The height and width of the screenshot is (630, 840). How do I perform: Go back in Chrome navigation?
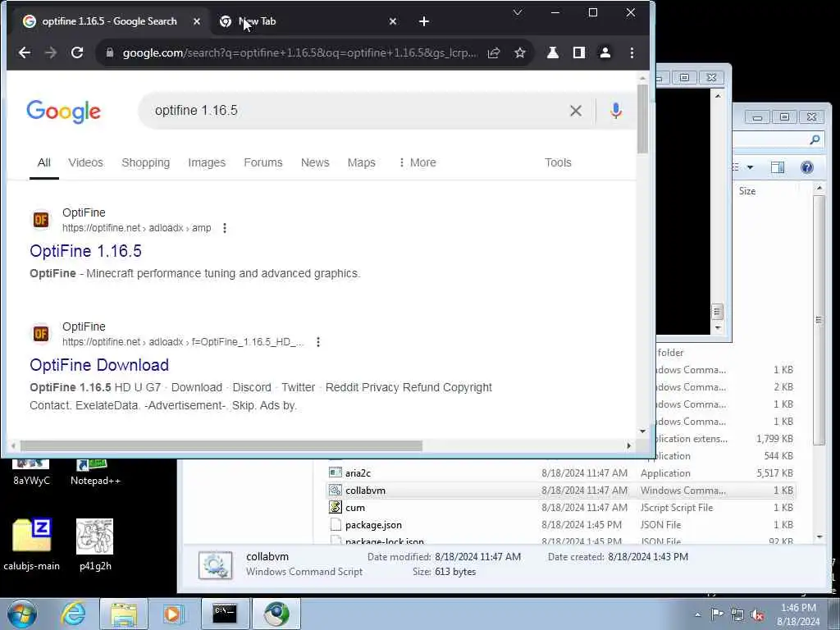click(x=24, y=52)
